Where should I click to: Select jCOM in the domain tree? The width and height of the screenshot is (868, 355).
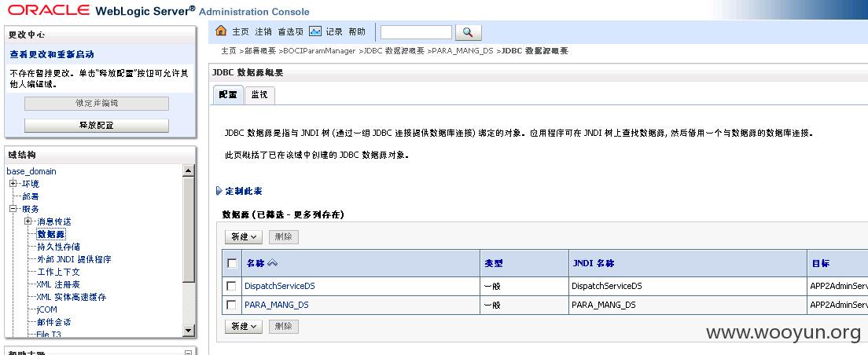point(46,309)
